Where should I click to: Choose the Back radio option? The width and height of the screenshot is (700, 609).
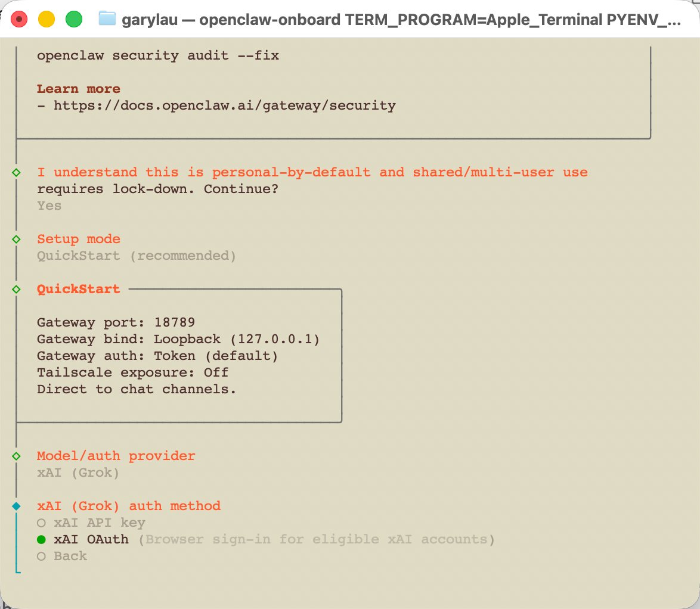tap(62, 556)
